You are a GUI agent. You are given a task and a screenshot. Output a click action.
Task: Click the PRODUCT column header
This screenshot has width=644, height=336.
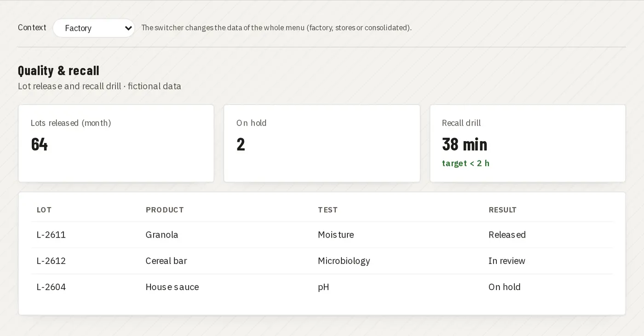(x=165, y=210)
